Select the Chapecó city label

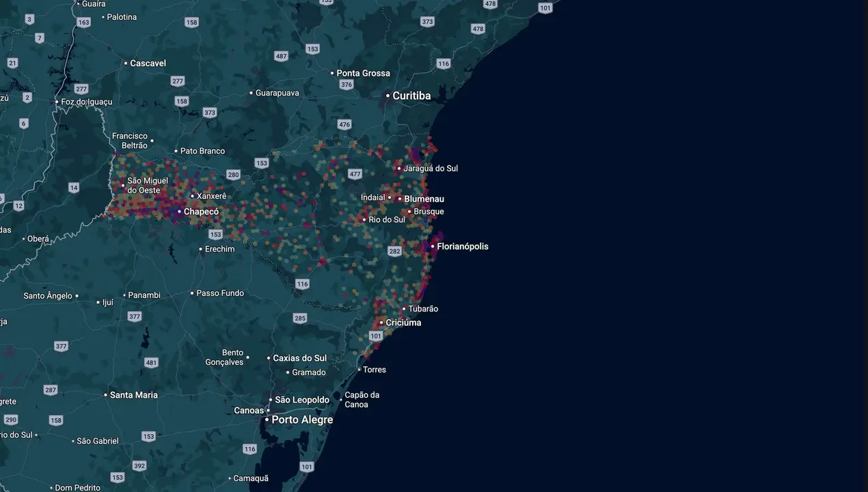201,212
